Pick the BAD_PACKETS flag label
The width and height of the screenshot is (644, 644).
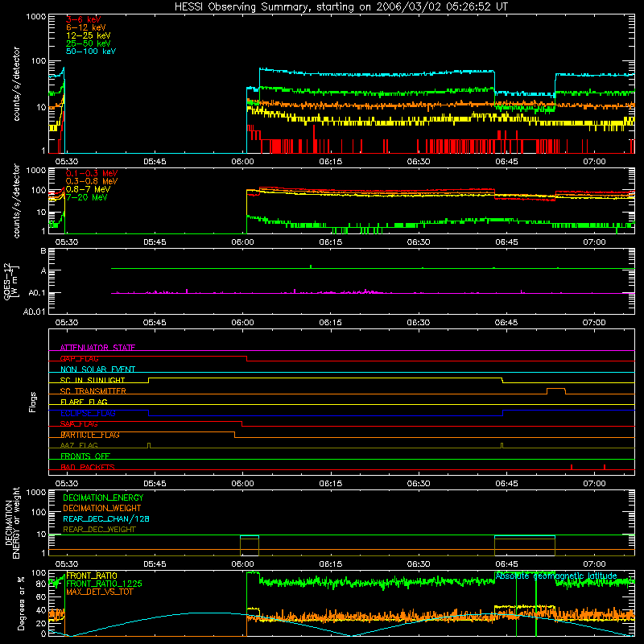pyautogui.click(x=88, y=467)
